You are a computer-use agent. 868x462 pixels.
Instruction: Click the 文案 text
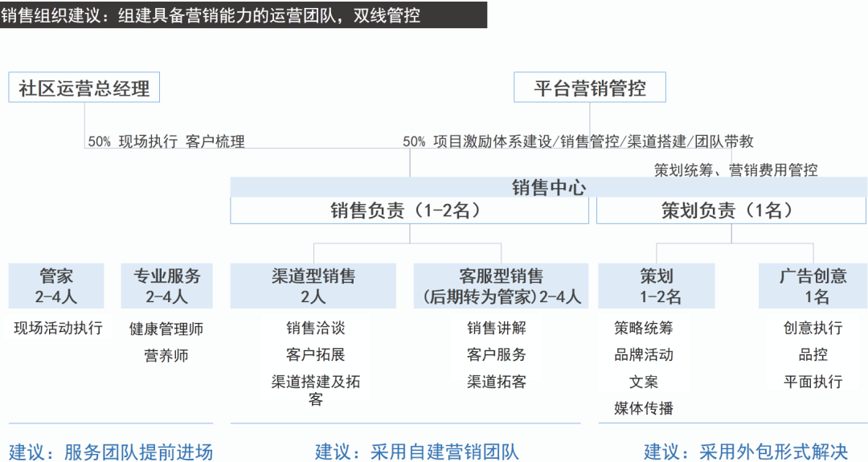pos(643,382)
